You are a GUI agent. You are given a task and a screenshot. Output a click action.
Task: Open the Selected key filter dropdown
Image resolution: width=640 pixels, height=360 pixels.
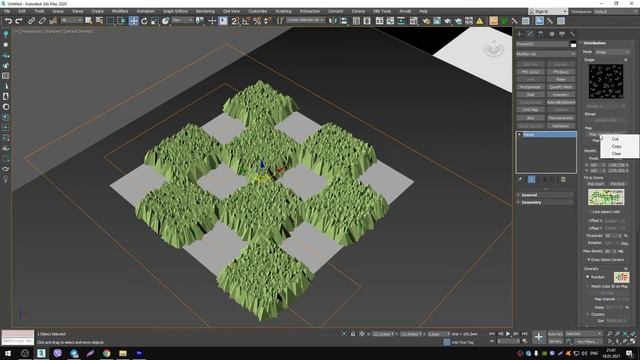(584, 334)
